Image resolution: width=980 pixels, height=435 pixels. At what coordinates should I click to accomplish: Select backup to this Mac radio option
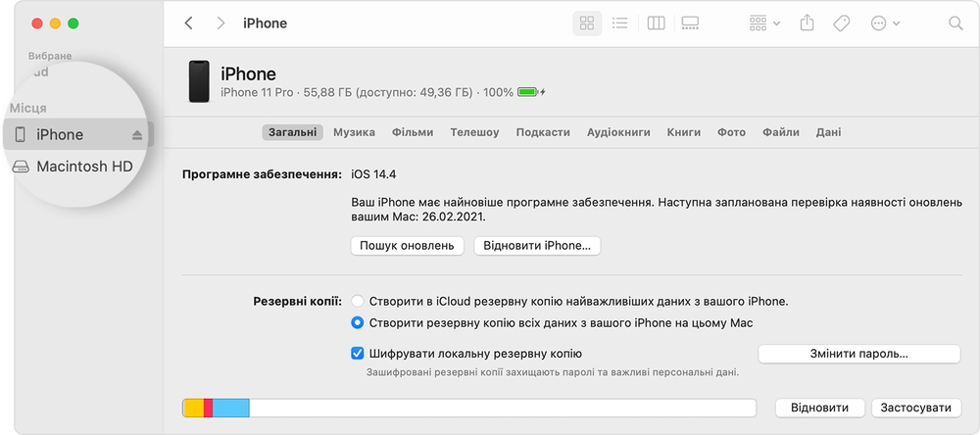[358, 323]
